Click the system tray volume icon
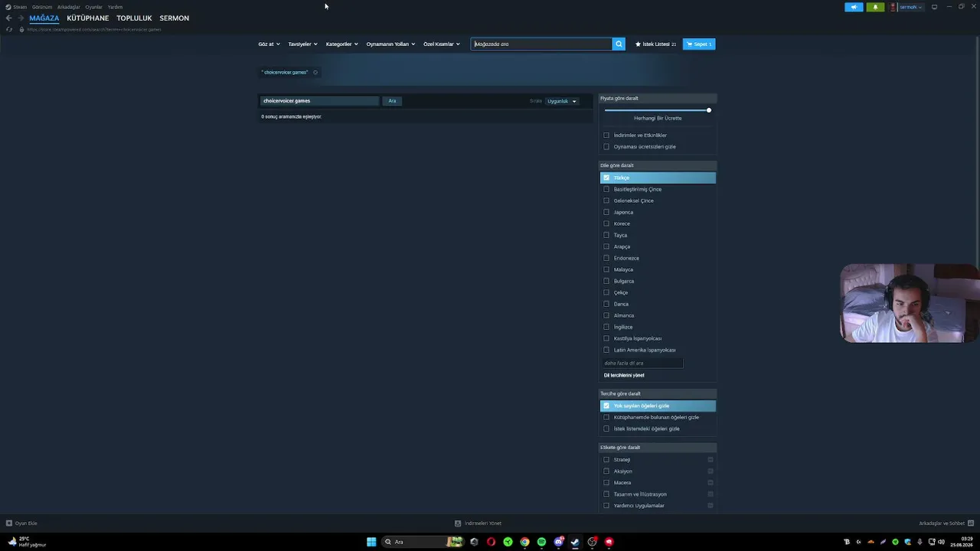This screenshot has height=551, width=980. 941,542
